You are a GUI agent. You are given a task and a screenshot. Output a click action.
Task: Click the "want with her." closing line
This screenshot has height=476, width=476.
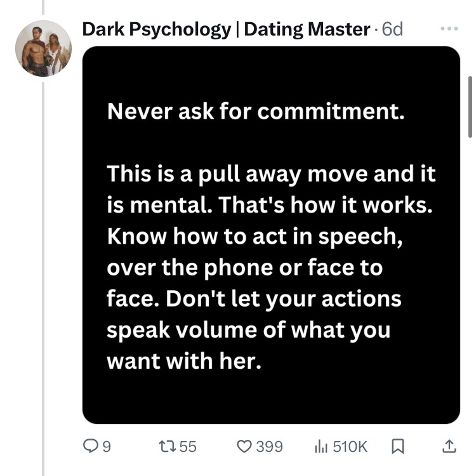pyautogui.click(x=184, y=360)
